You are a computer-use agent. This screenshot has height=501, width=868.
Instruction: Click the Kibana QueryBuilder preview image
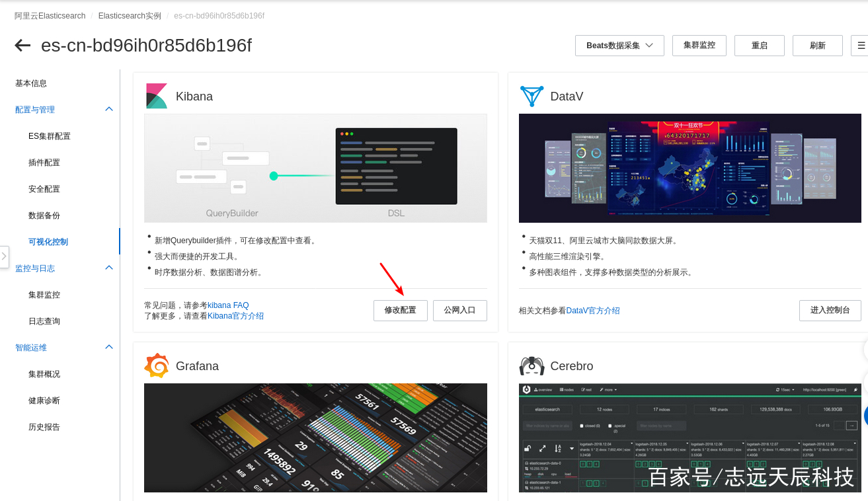click(x=315, y=168)
